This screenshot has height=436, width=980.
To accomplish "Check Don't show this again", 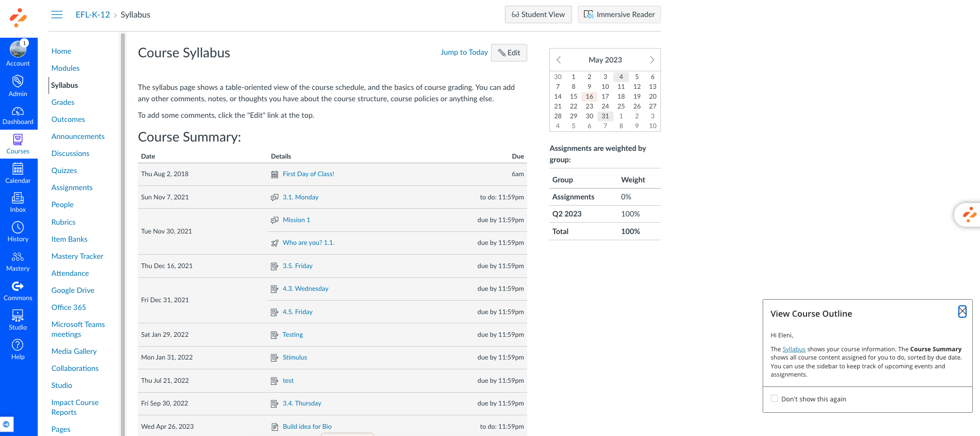I will point(774,398).
